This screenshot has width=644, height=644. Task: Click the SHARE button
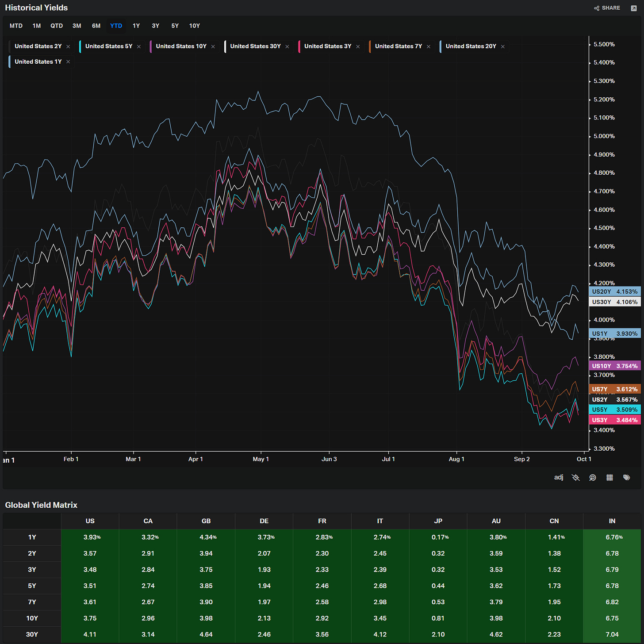[x=607, y=8]
